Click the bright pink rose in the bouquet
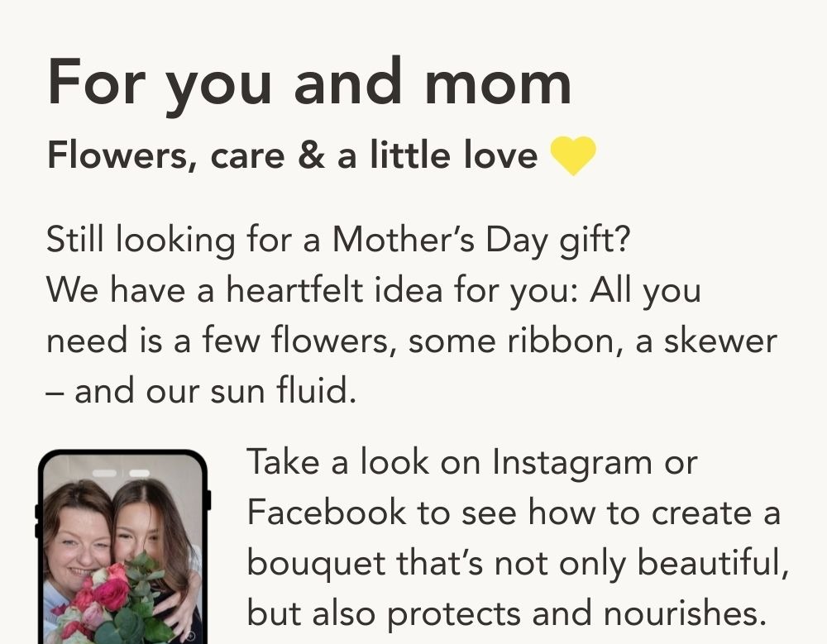Viewport: 827px width, 644px height. [110, 594]
